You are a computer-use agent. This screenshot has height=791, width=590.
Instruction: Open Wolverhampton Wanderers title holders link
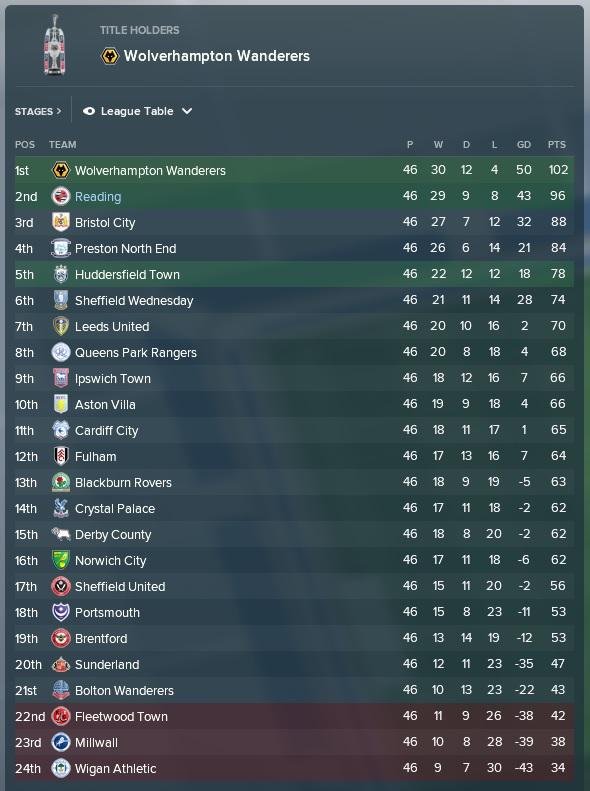(x=217, y=55)
